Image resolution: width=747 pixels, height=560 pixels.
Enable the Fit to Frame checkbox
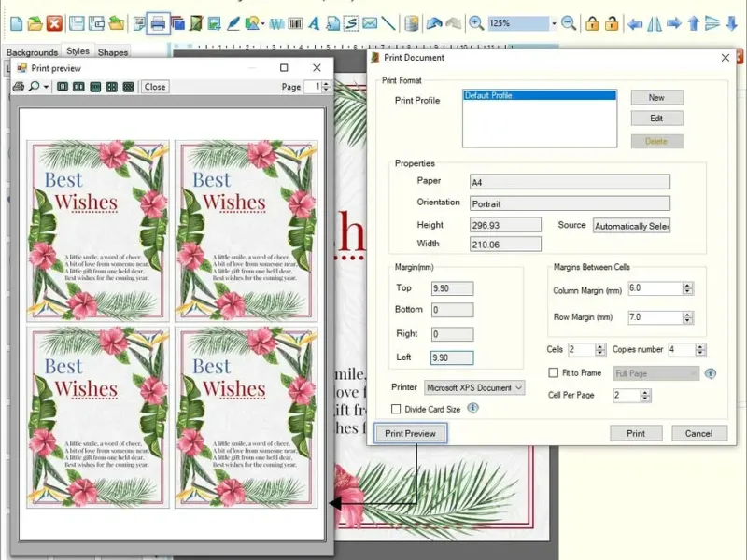click(554, 373)
